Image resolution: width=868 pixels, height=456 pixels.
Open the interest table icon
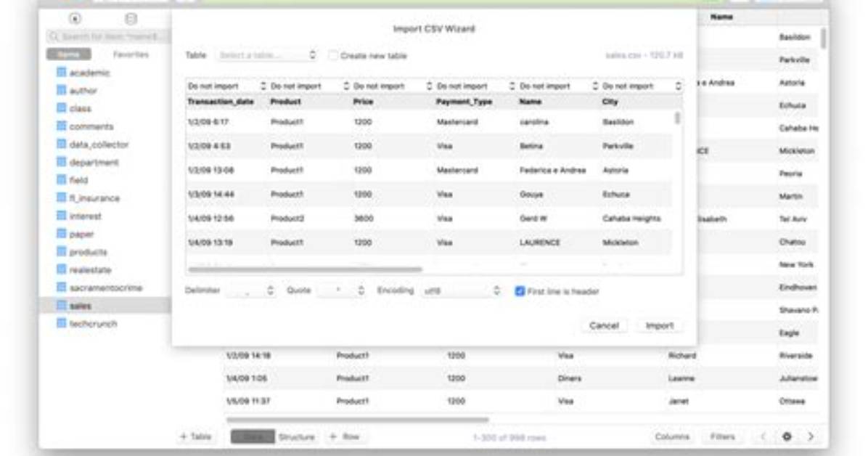62,216
